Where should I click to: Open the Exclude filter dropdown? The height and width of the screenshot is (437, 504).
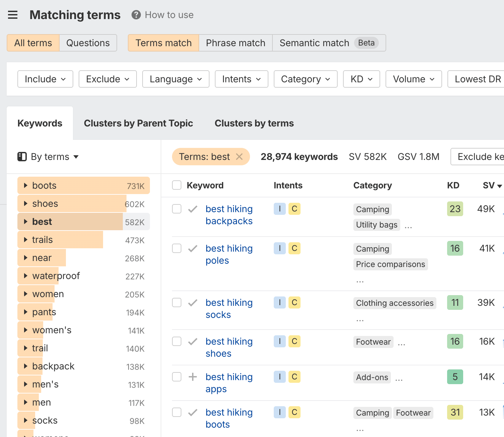[108, 79]
